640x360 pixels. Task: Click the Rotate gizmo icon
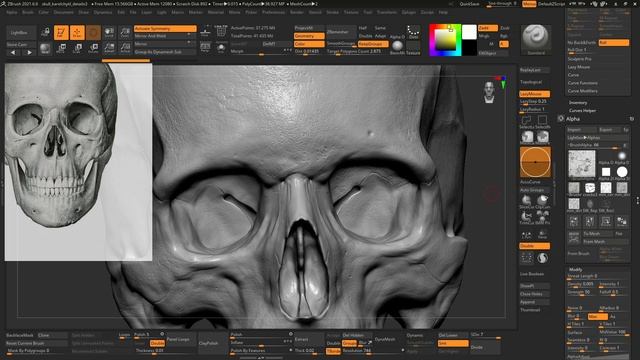pyautogui.click(x=93, y=49)
